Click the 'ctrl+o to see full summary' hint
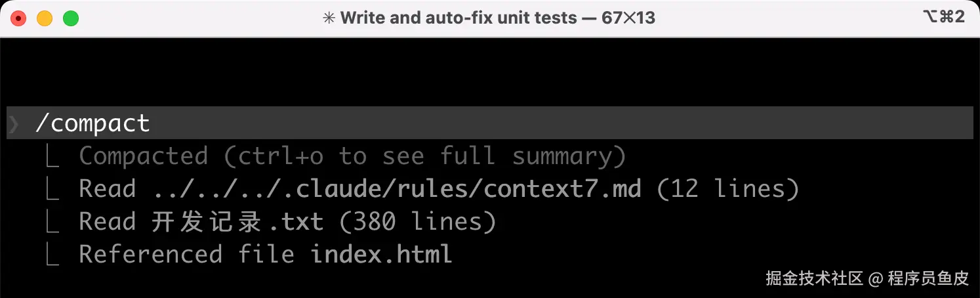 (425, 157)
